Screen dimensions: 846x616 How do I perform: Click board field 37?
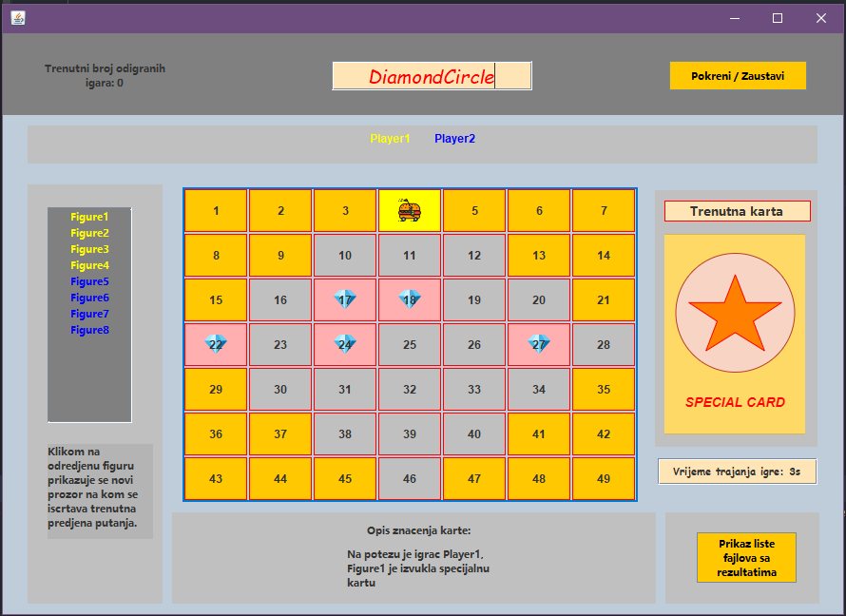[280, 434]
